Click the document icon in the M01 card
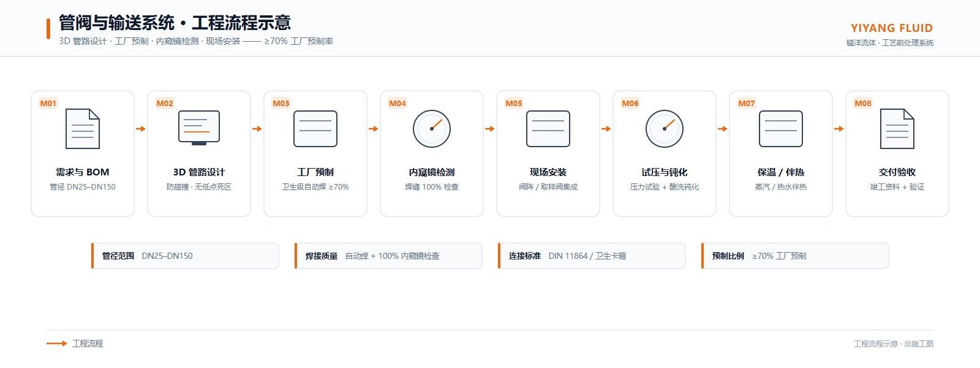This screenshot has height=368, width=980. tap(83, 129)
